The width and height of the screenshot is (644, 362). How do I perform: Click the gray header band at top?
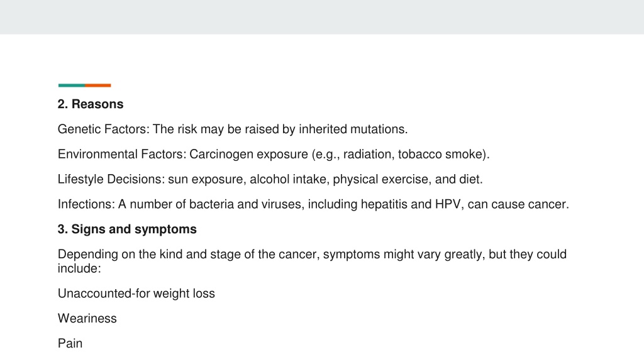(322, 17)
